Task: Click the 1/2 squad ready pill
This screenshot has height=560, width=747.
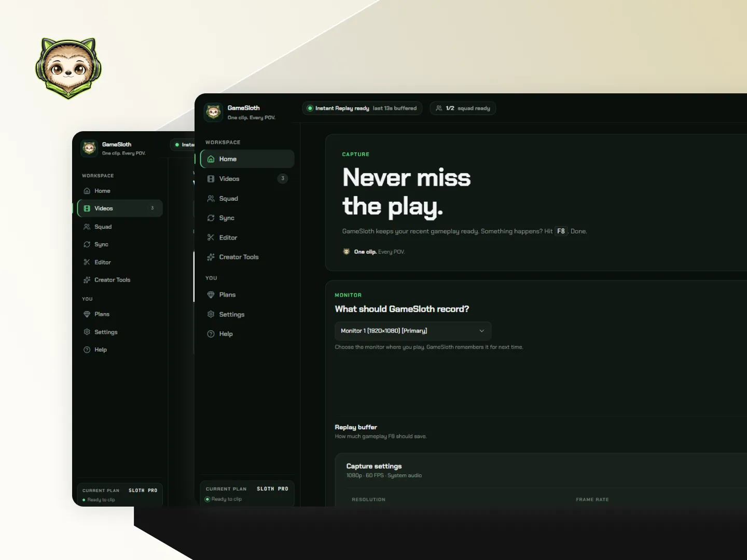Action: (463, 108)
